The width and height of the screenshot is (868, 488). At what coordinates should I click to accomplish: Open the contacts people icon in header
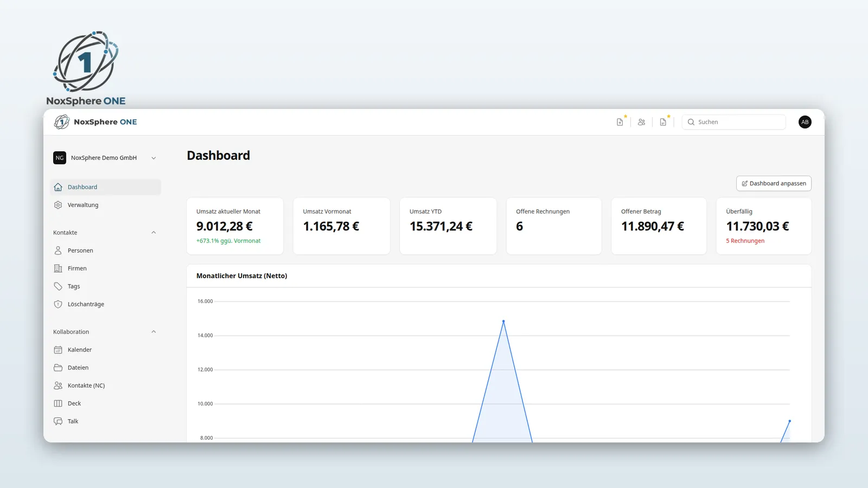(x=641, y=122)
